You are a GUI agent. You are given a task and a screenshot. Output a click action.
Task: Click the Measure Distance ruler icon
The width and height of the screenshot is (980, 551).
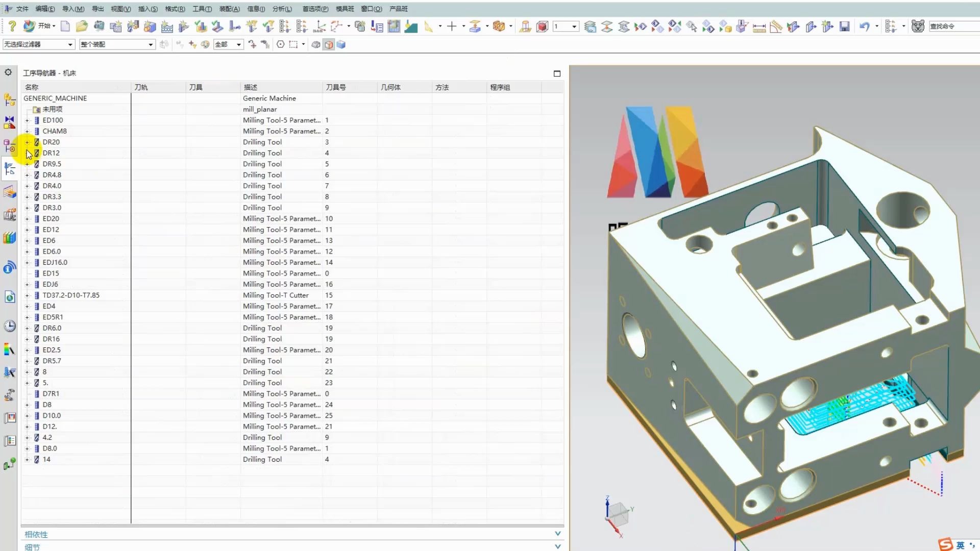point(759,27)
